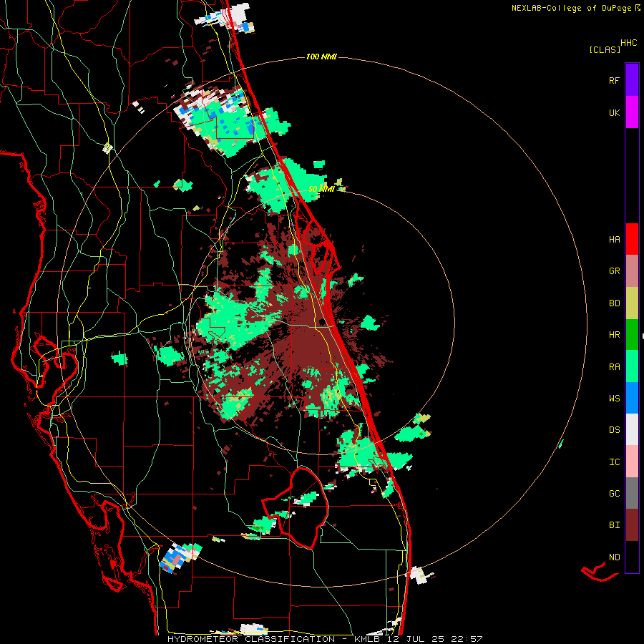The height and width of the screenshot is (644, 644).
Task: Click the ND black legend swatch
Action: (x=632, y=557)
